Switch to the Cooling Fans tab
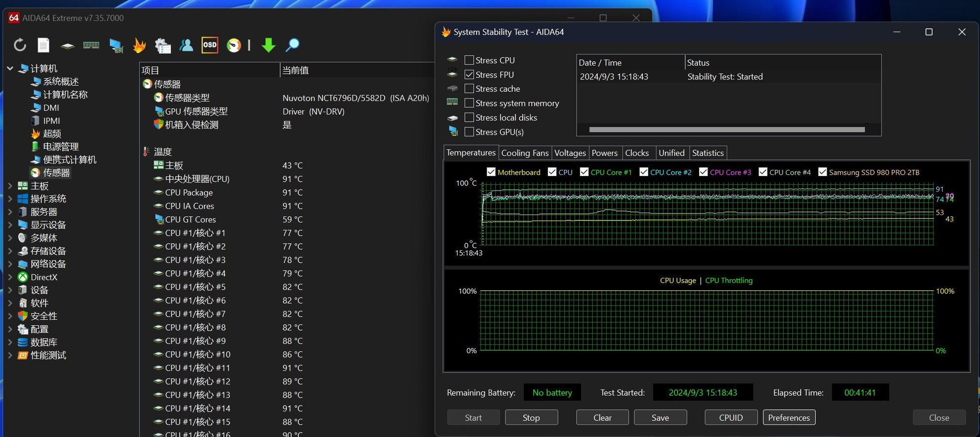 click(525, 153)
